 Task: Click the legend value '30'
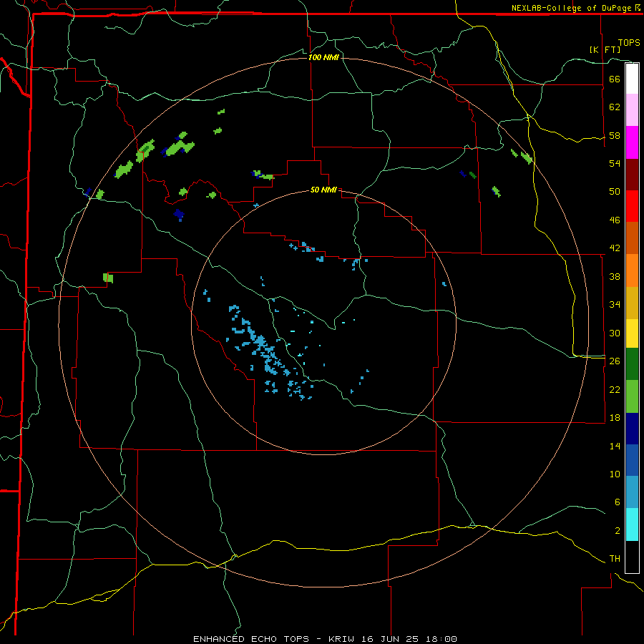coord(615,333)
